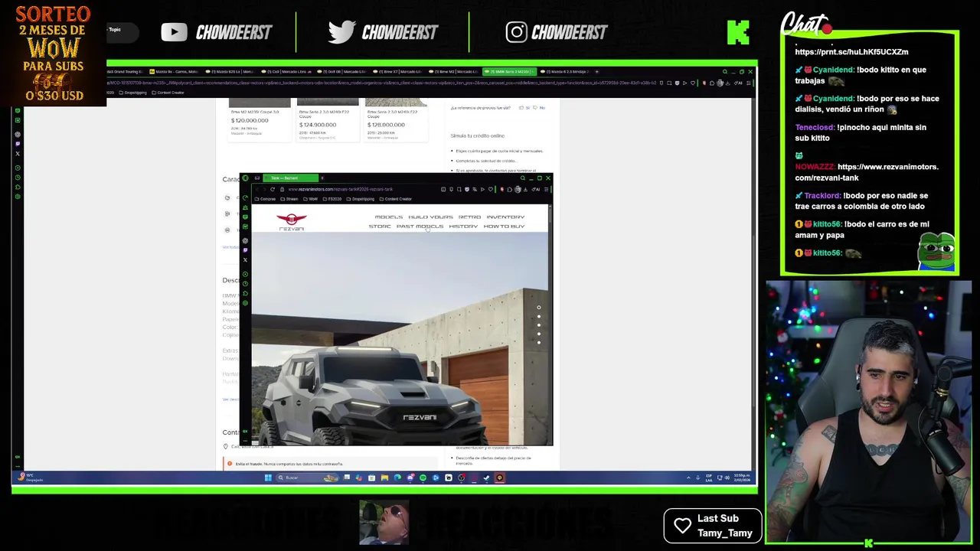Open the WoW bookmarks folder in the Rezvani window

tap(310, 199)
